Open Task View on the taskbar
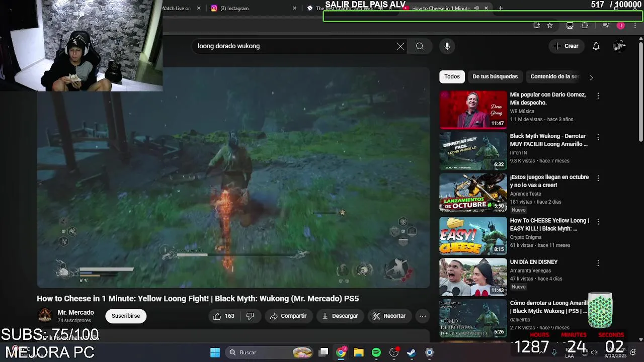The image size is (644, 362). click(x=324, y=352)
